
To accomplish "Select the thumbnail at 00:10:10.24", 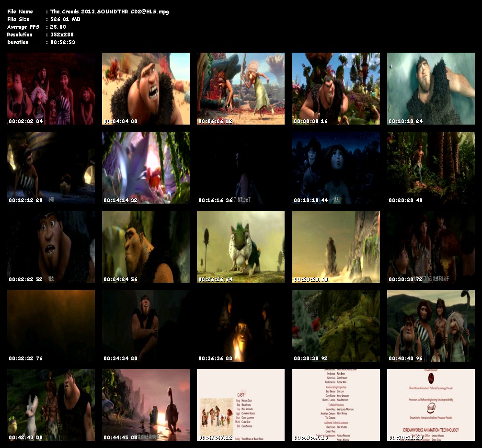I will coord(431,89).
